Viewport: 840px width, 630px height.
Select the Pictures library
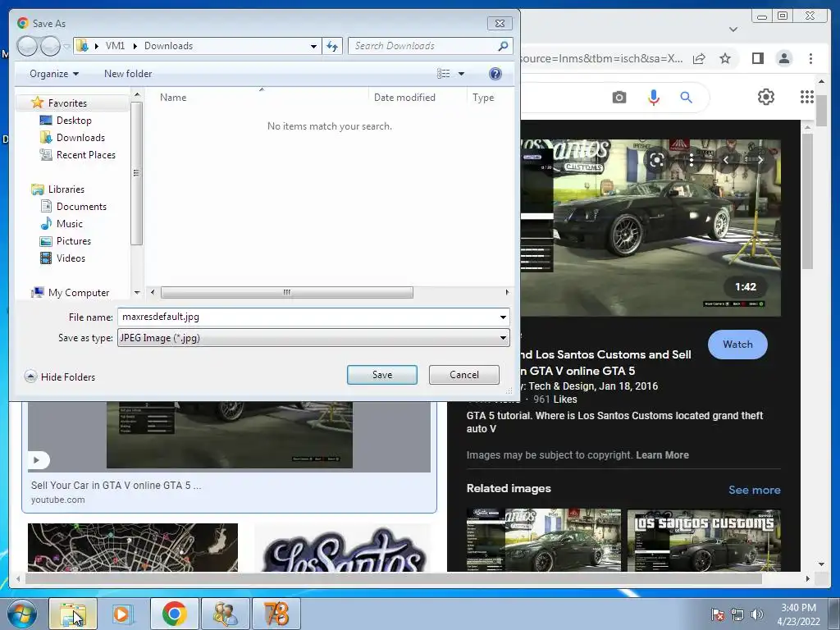[73, 241]
